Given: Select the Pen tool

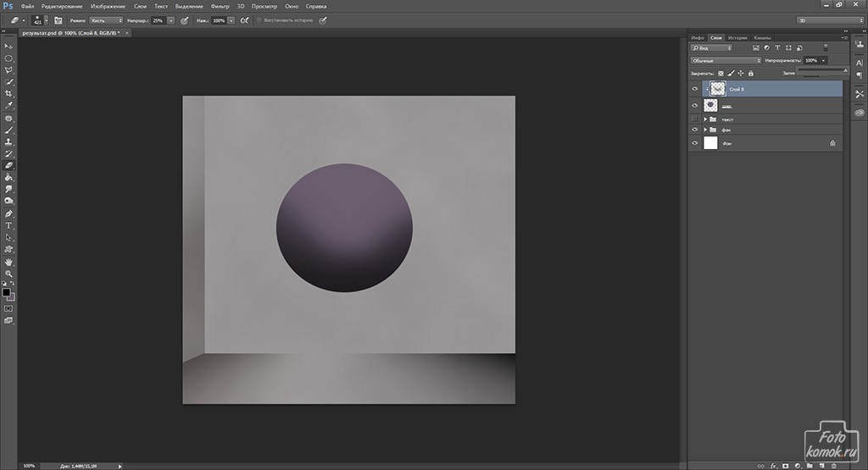Looking at the screenshot, I should 8,214.
